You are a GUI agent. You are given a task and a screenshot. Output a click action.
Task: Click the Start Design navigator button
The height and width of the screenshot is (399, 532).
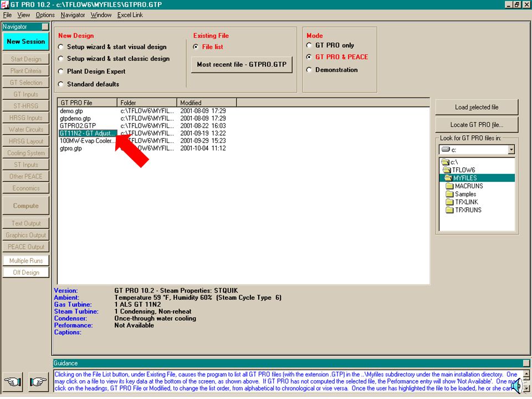coord(26,59)
